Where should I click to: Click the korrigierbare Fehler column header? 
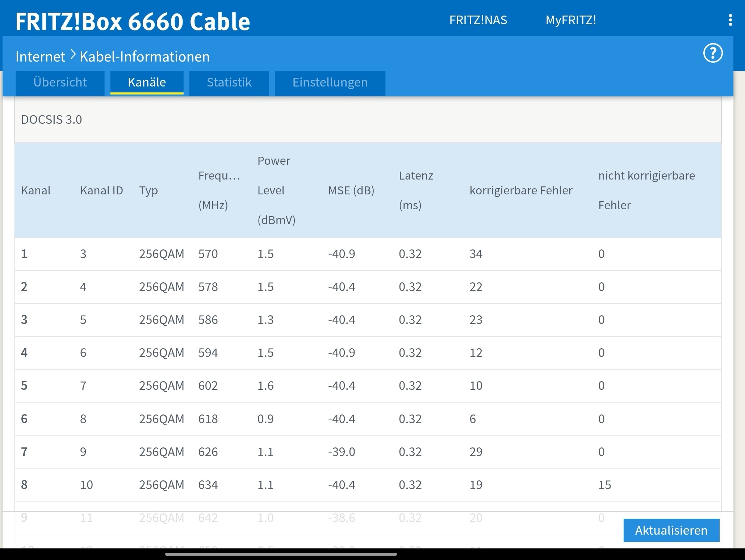[521, 190]
